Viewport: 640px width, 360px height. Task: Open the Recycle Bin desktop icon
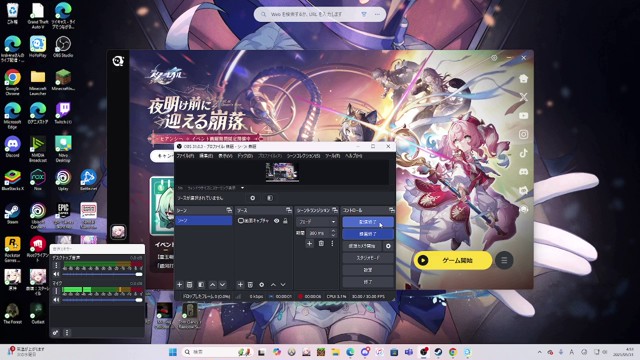[x=12, y=13]
